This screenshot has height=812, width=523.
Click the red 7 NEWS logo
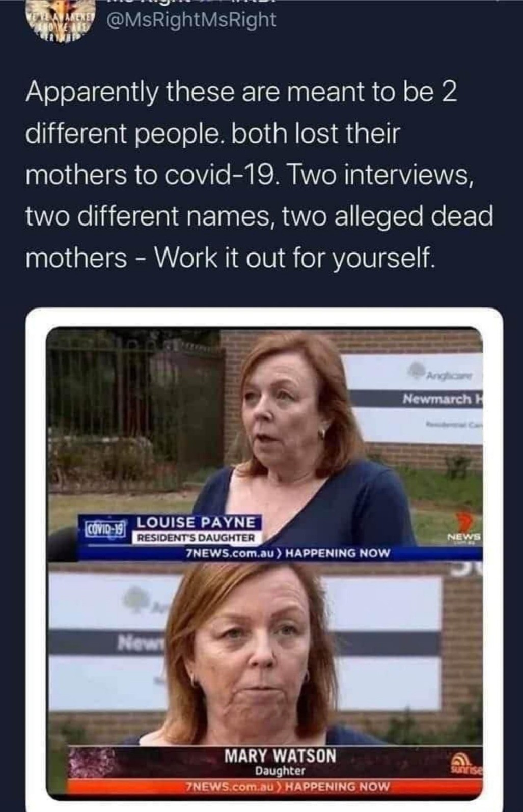464,528
